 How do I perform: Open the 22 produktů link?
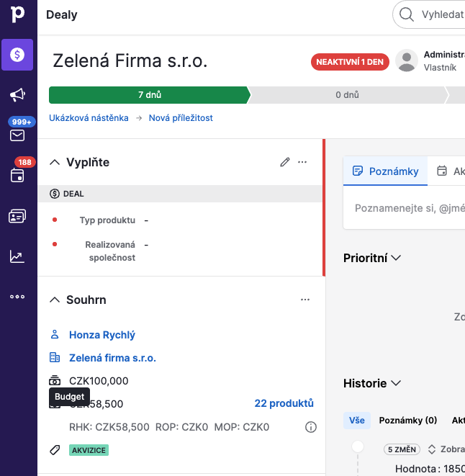tap(284, 403)
